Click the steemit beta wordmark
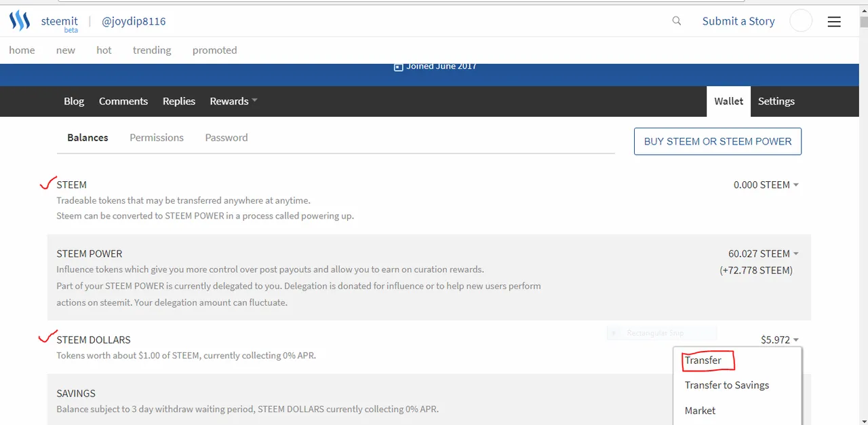The image size is (868, 425). (x=60, y=23)
